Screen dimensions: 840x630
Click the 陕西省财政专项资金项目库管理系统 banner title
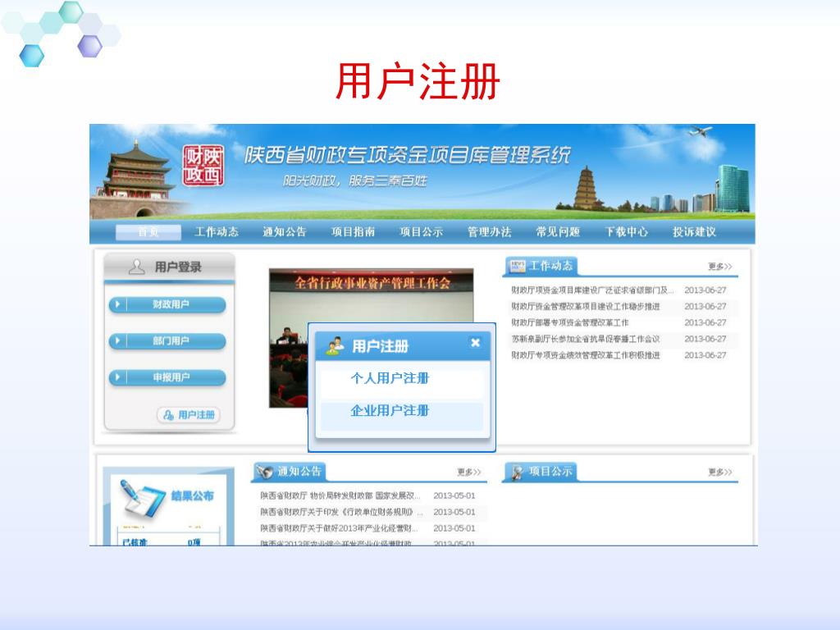tap(408, 155)
